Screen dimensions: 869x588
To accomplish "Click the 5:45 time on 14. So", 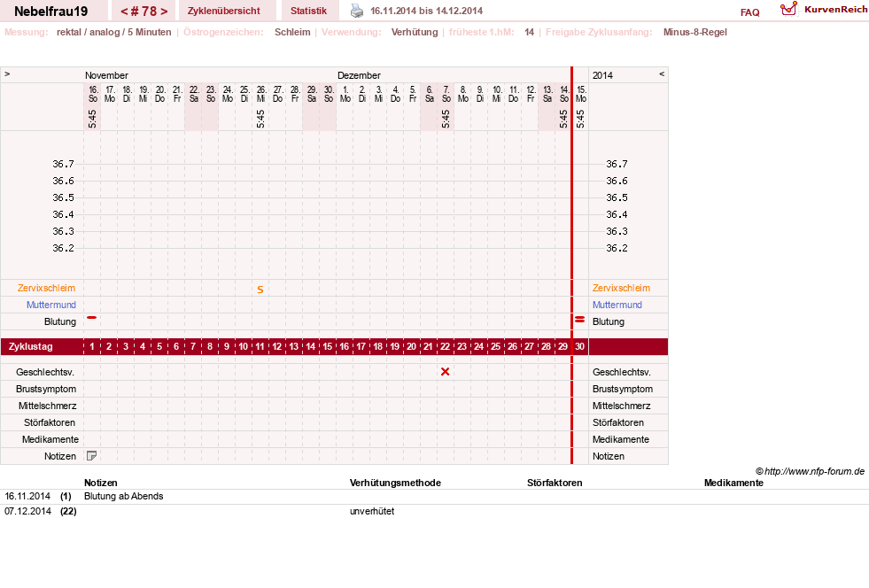I will coord(563,119).
